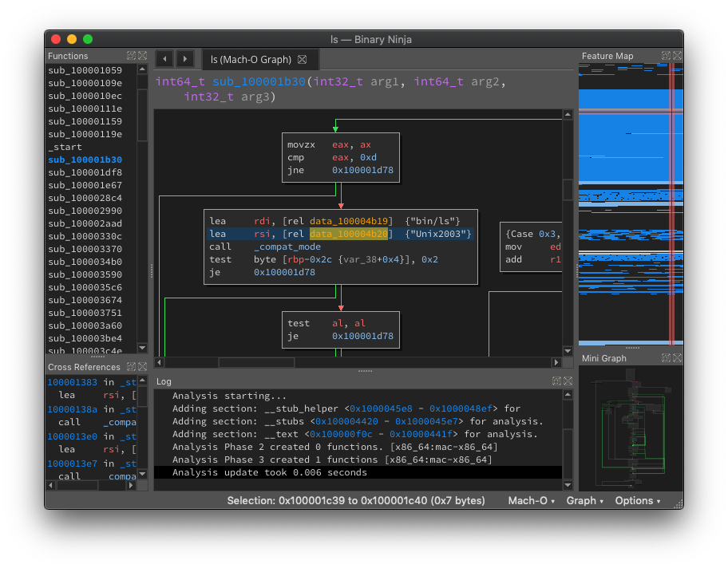Close the Mini Graph panel
The width and height of the screenshot is (728, 568).
pyautogui.click(x=676, y=358)
